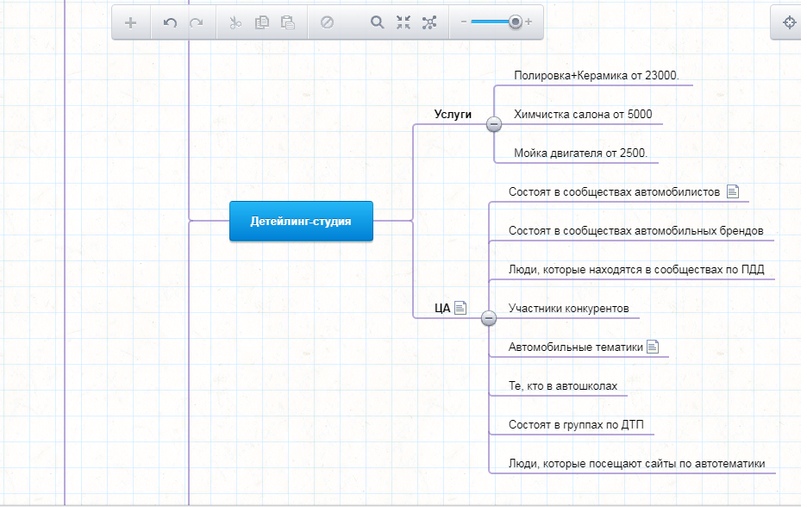Screen dimensions: 807x507
Task: Select Те, кто в автошколах node
Action: point(563,386)
